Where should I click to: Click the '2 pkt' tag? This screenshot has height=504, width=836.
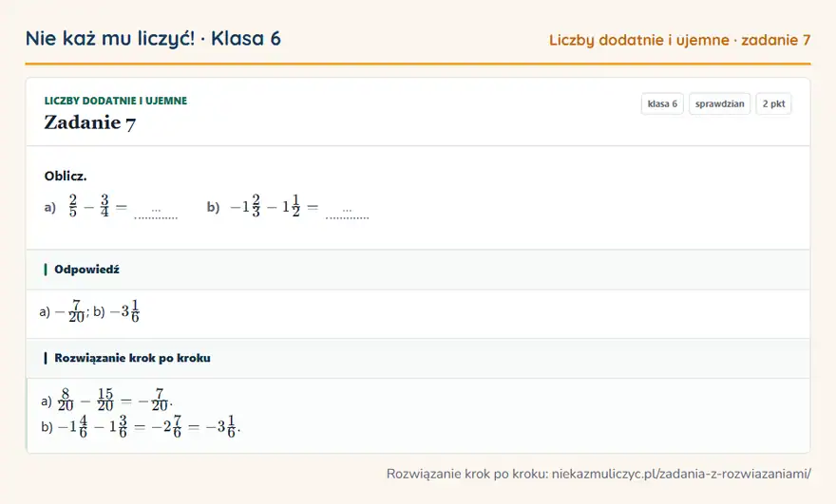(x=773, y=103)
